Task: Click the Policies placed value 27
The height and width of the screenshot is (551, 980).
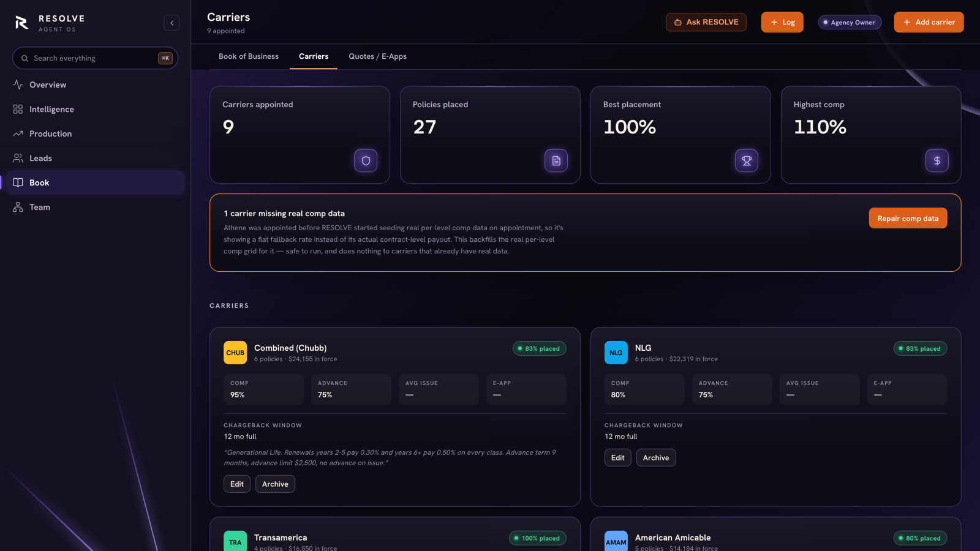Action: coord(424,127)
